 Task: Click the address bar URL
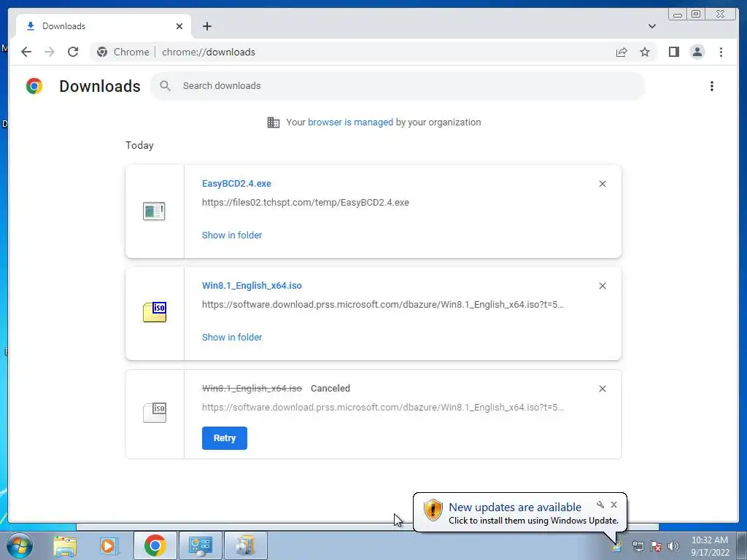coord(208,52)
